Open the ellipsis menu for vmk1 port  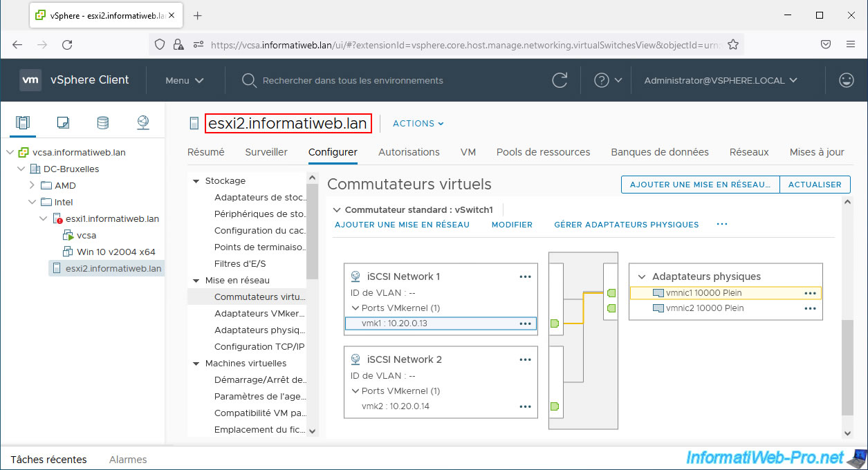pyautogui.click(x=525, y=323)
